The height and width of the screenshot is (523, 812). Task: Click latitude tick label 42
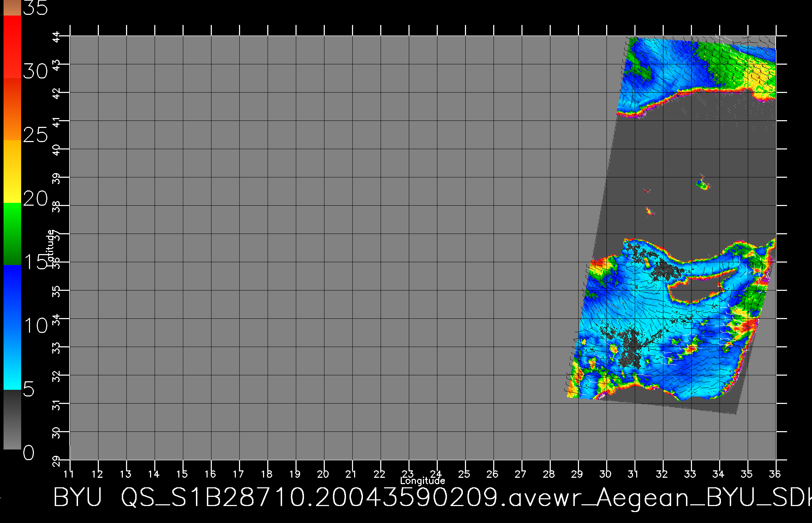[56, 93]
